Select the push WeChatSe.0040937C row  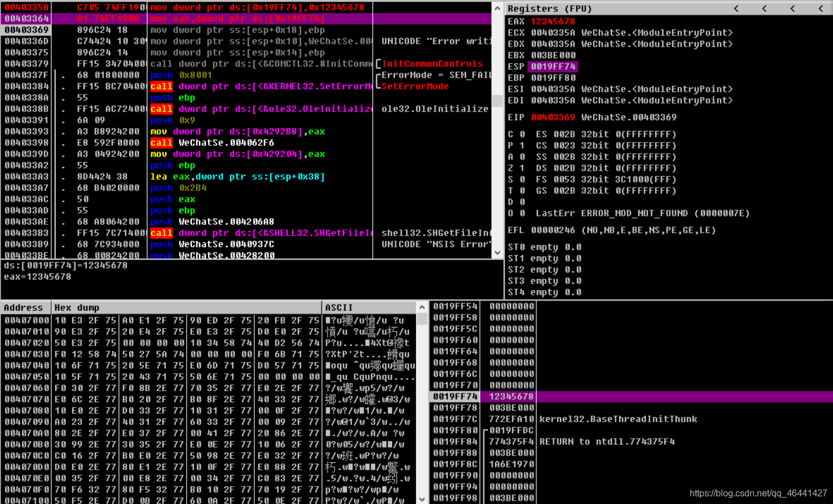tap(246, 244)
